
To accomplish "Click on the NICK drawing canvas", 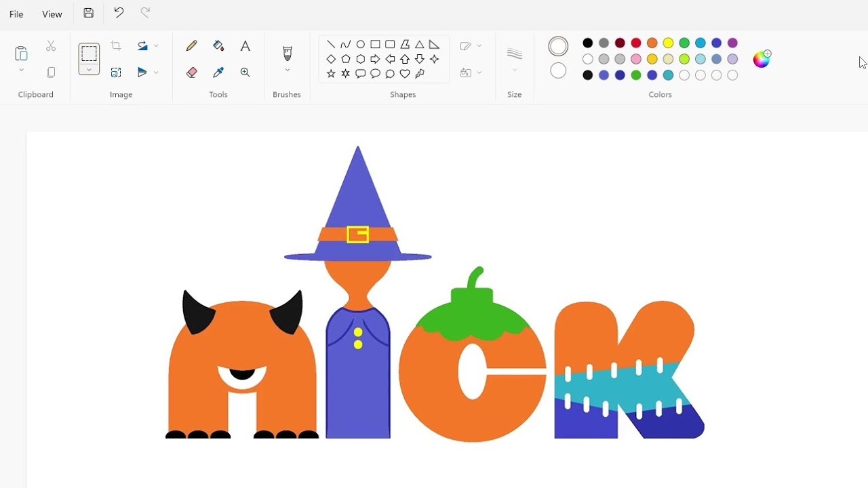I will pos(447,309).
